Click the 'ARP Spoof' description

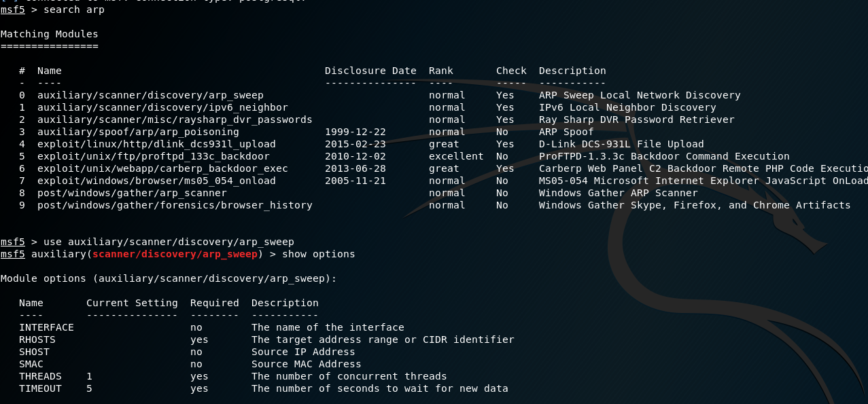pos(566,132)
